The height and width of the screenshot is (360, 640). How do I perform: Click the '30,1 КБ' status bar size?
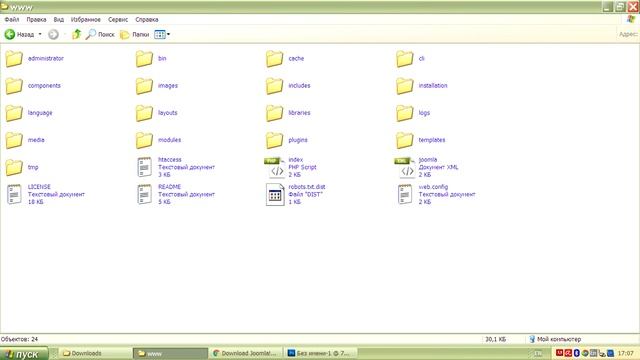click(x=495, y=339)
